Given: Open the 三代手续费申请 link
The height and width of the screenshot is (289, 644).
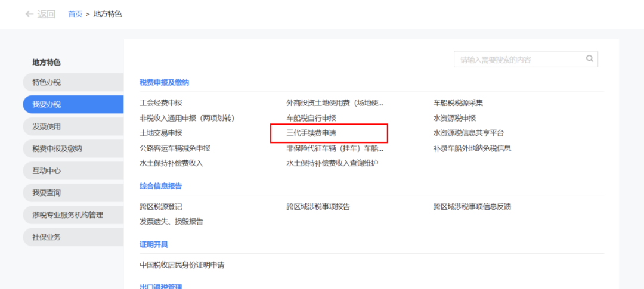Looking at the screenshot, I should [311, 133].
